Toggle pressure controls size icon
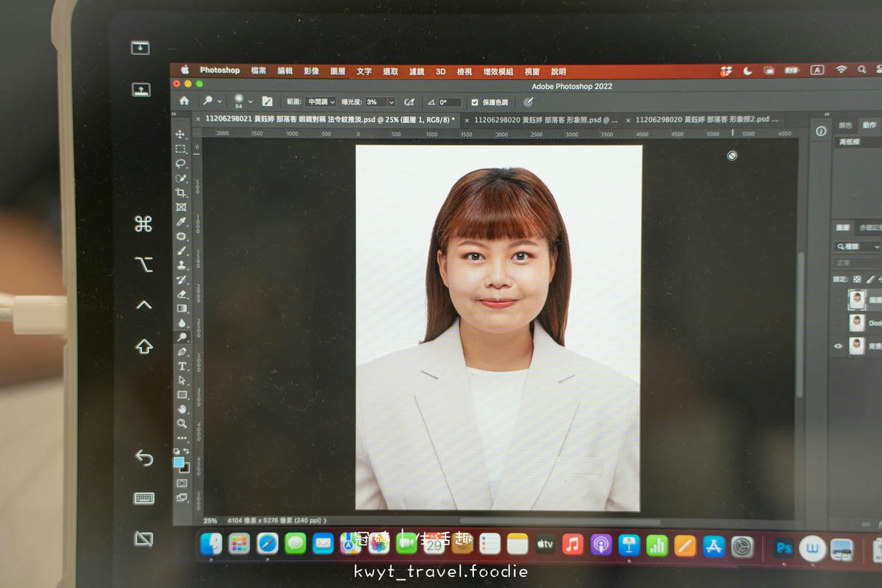This screenshot has height=588, width=882. [528, 102]
